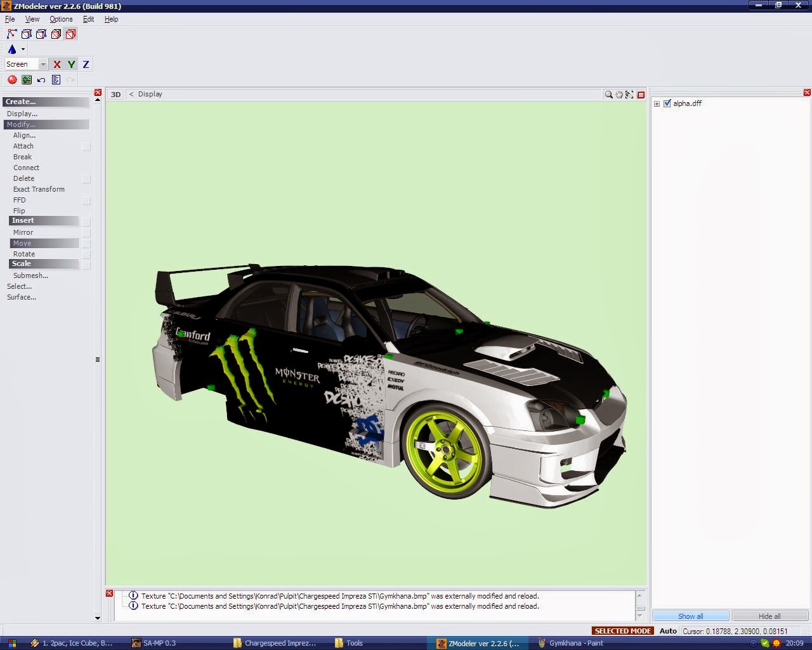Toggle the SELECTED MODE status indicator
The width and height of the screenshot is (812, 650).
tap(623, 631)
